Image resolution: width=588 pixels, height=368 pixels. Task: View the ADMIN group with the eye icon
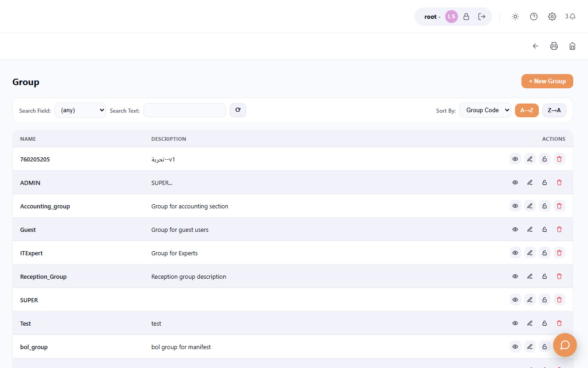coord(515,183)
